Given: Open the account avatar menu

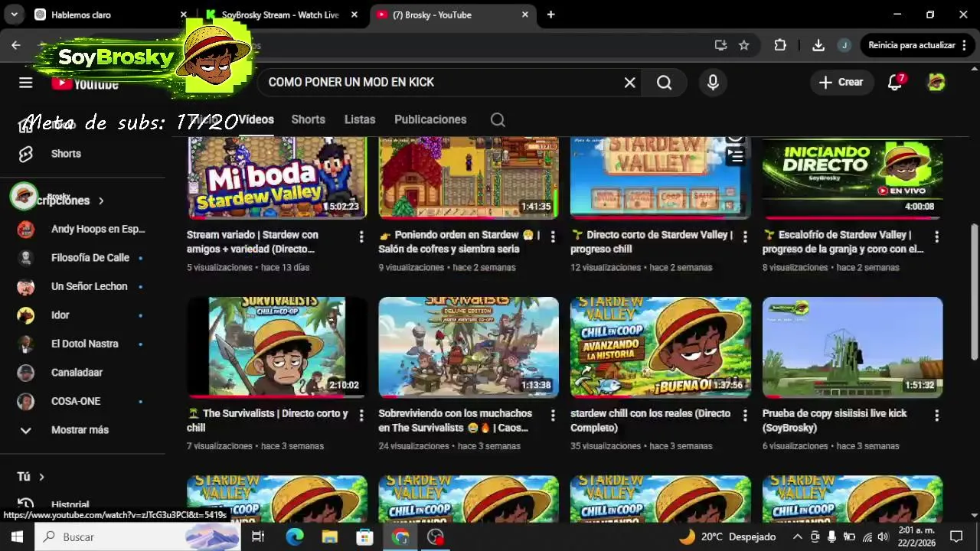Looking at the screenshot, I should pos(936,83).
